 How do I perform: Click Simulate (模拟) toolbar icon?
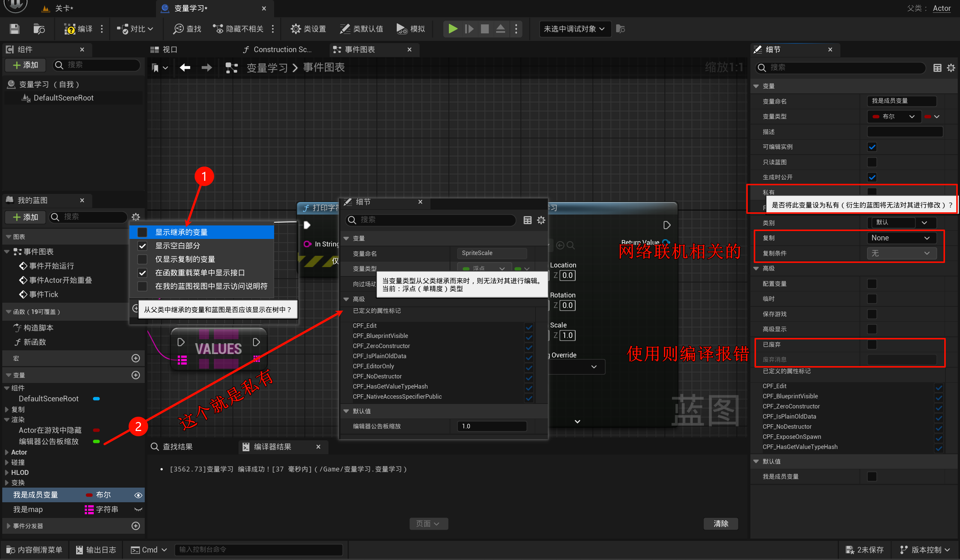pyautogui.click(x=401, y=29)
